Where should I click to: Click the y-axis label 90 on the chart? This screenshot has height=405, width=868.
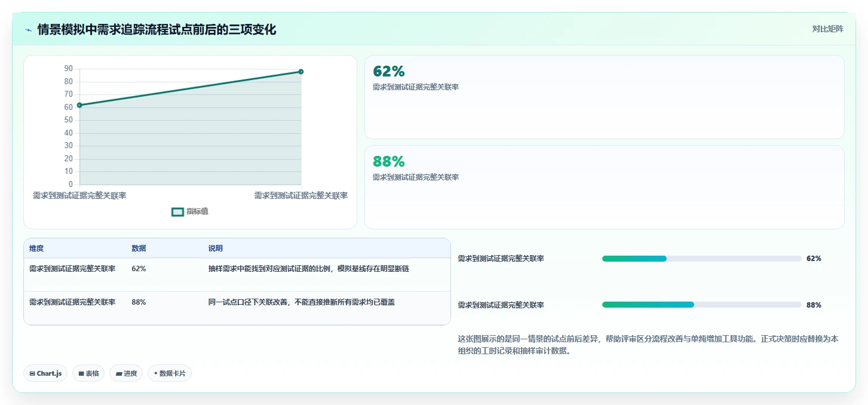point(69,69)
